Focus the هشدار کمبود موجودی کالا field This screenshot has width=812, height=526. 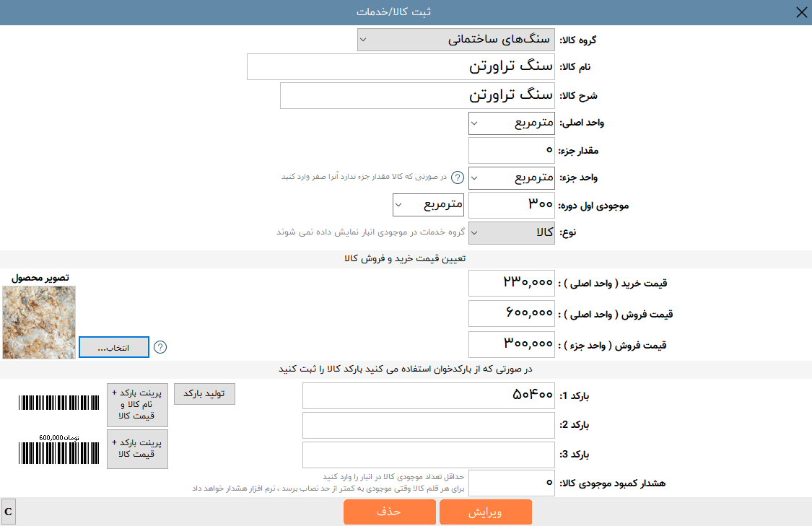tap(512, 483)
